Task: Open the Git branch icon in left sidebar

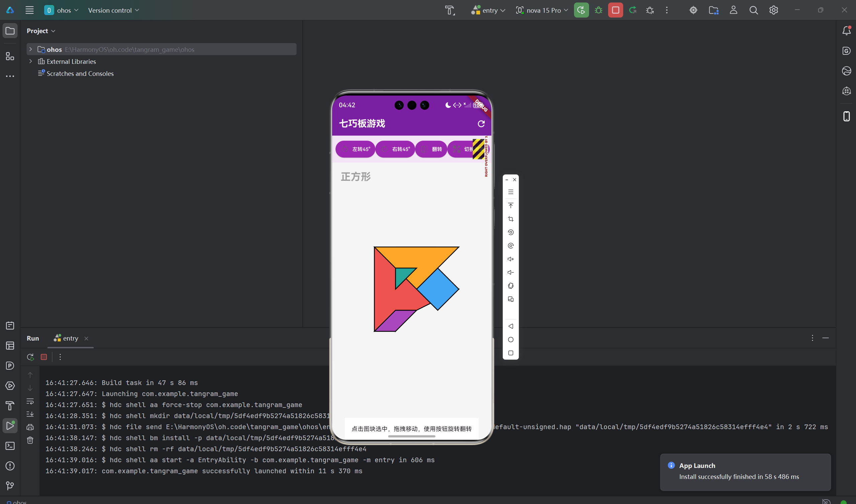Action: (10, 486)
